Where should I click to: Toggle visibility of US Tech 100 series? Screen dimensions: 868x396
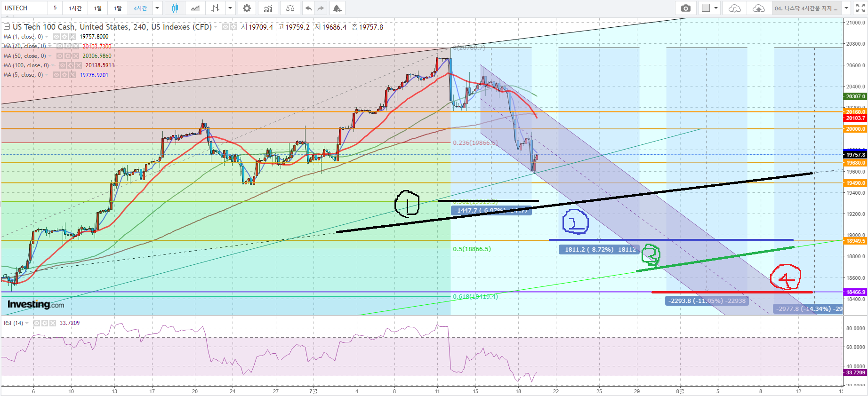[225, 27]
